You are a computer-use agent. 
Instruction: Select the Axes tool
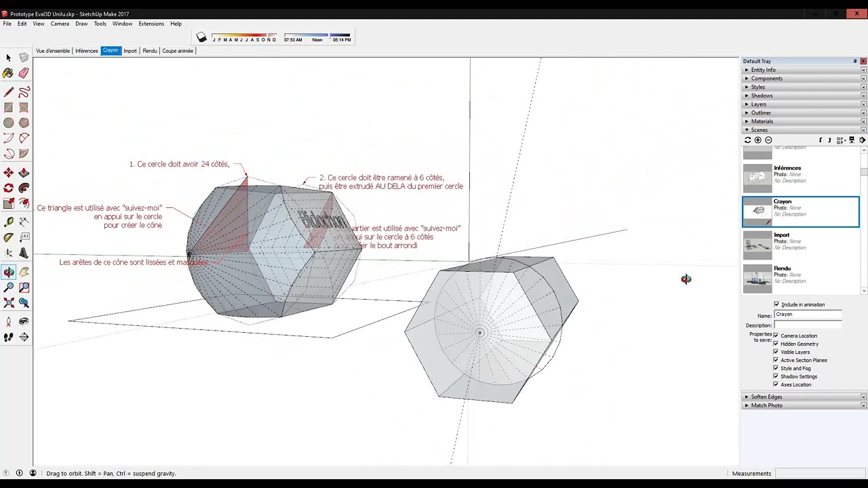pos(8,253)
